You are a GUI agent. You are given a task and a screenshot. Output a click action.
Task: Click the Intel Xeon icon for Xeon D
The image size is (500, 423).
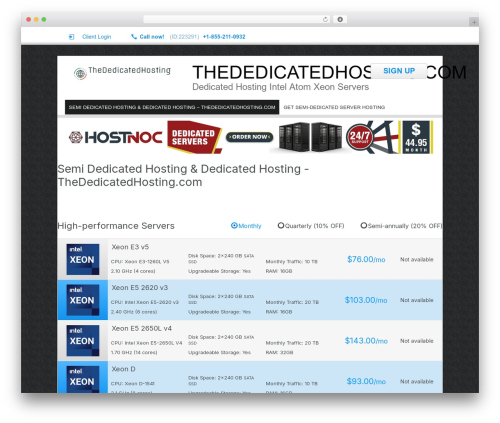(83, 379)
